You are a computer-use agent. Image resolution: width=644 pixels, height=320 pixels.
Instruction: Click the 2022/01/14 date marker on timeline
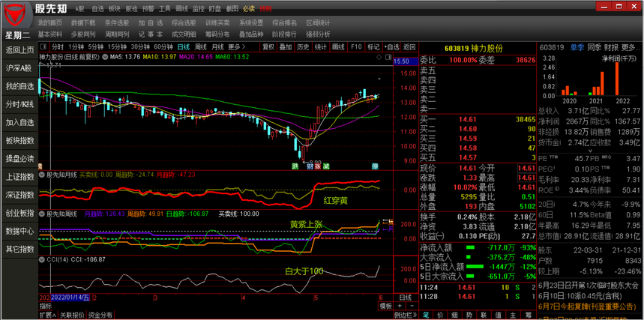click(x=70, y=298)
